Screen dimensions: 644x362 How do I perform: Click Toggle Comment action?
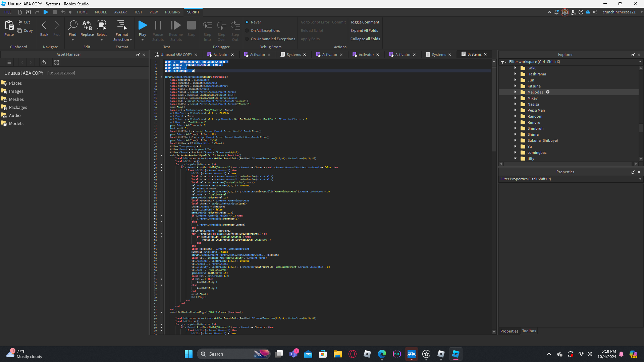click(x=365, y=22)
